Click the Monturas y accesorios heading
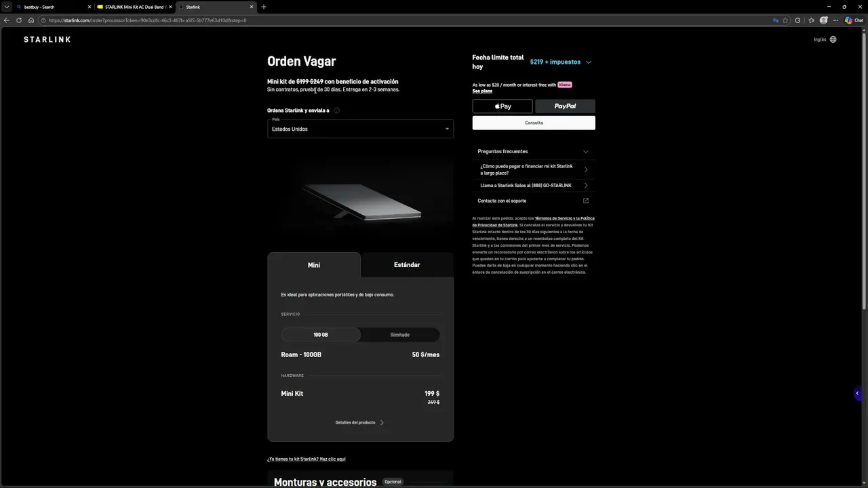The image size is (868, 488). pyautogui.click(x=325, y=482)
